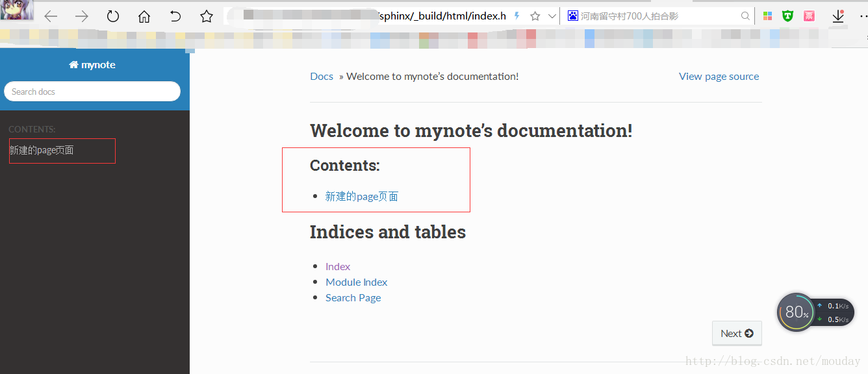Click the green shield extension icon
This screenshot has height=374, width=868.
(788, 16)
